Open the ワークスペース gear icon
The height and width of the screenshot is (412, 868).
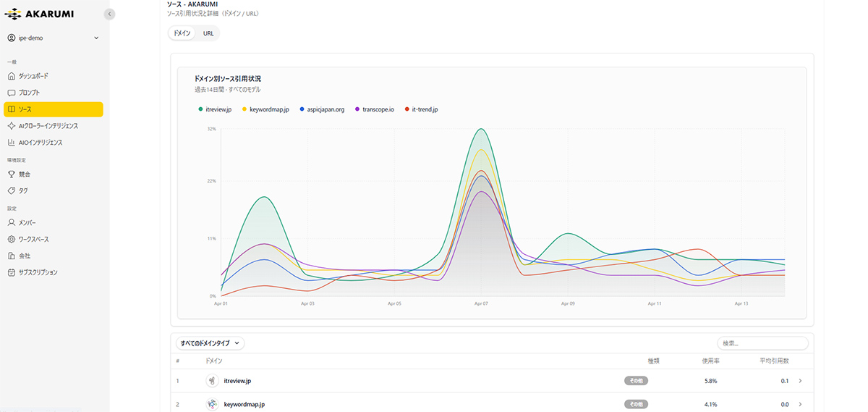click(x=11, y=240)
